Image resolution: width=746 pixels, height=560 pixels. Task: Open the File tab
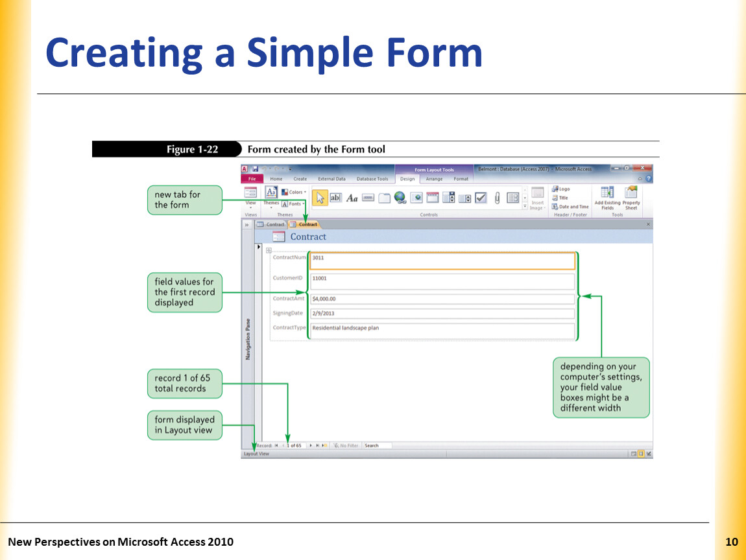click(252, 179)
